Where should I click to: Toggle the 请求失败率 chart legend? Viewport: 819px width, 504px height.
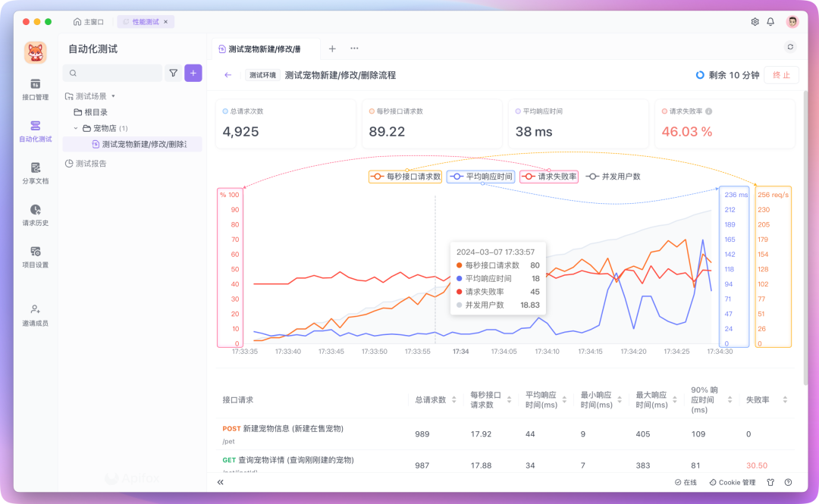[549, 177]
